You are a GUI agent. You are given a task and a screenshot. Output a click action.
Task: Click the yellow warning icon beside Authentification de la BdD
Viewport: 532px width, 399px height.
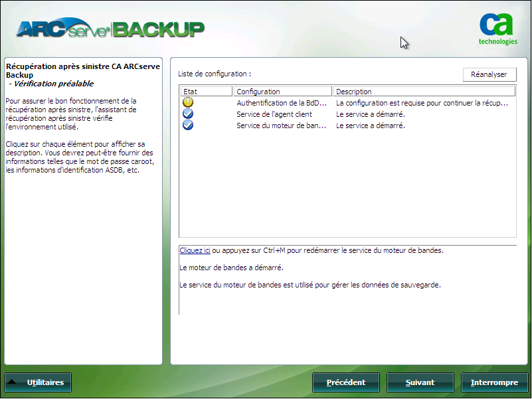(187, 102)
